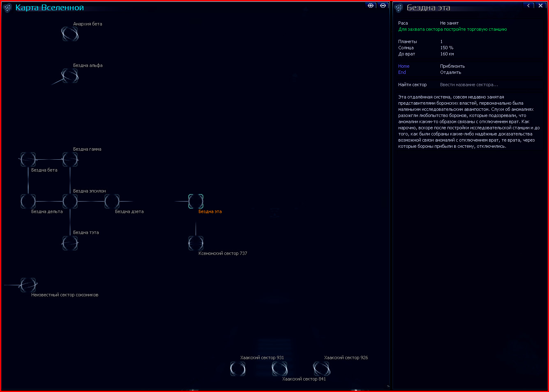This screenshot has width=549, height=392.
Task: Select the Хаакский сектор 841 icon
Action: tap(279, 369)
